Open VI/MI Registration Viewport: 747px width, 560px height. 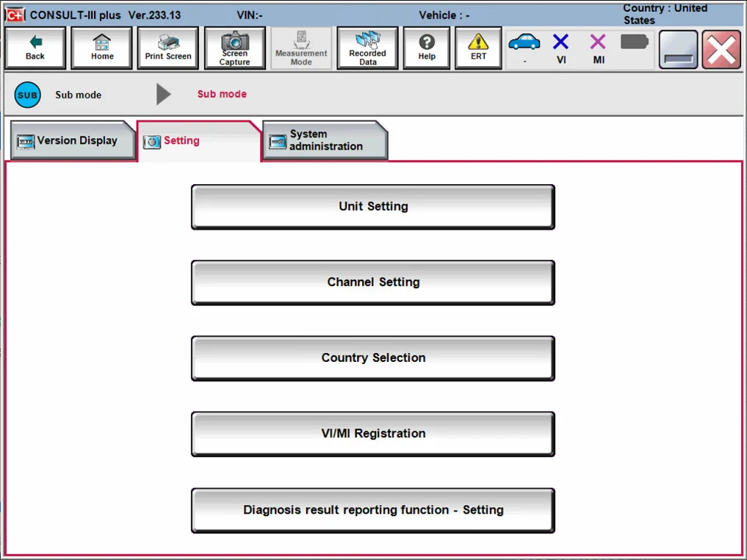click(373, 434)
